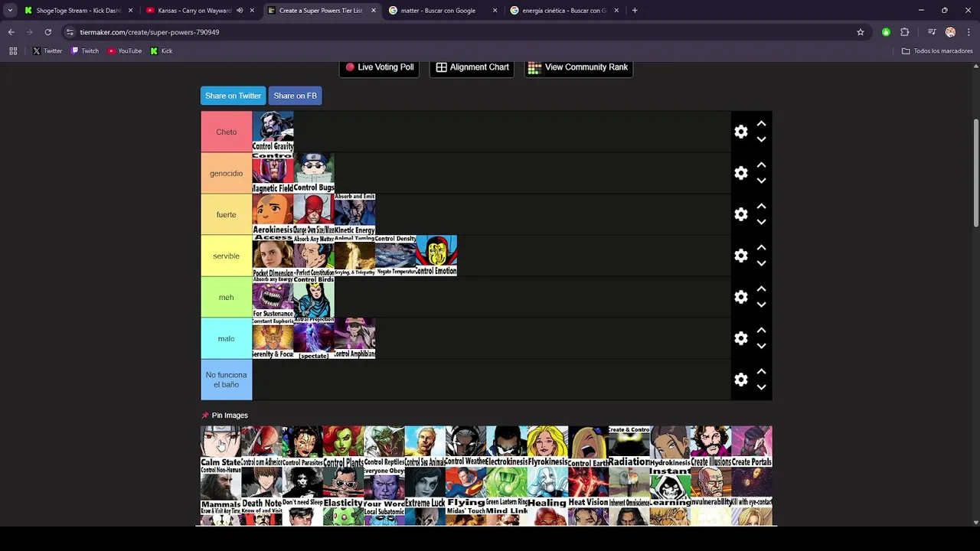This screenshot has height=551, width=980.
Task: Move servible tier up
Action: click(761, 247)
